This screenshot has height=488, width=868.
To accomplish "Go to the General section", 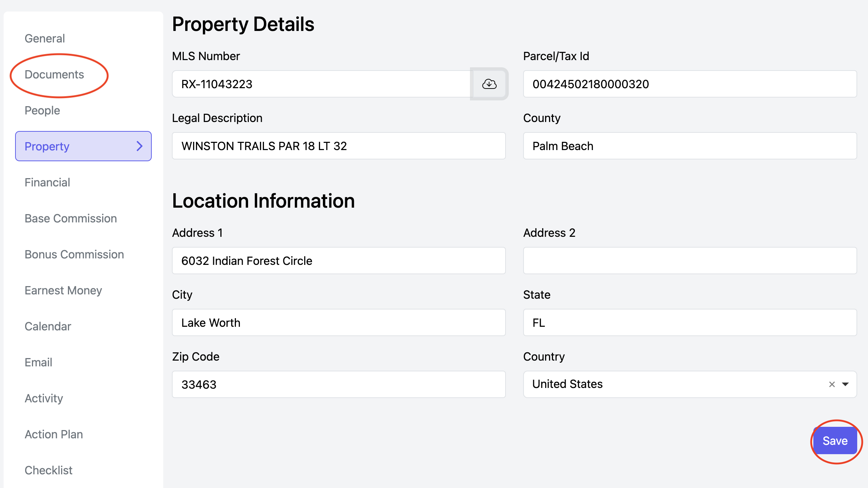I will click(x=45, y=39).
